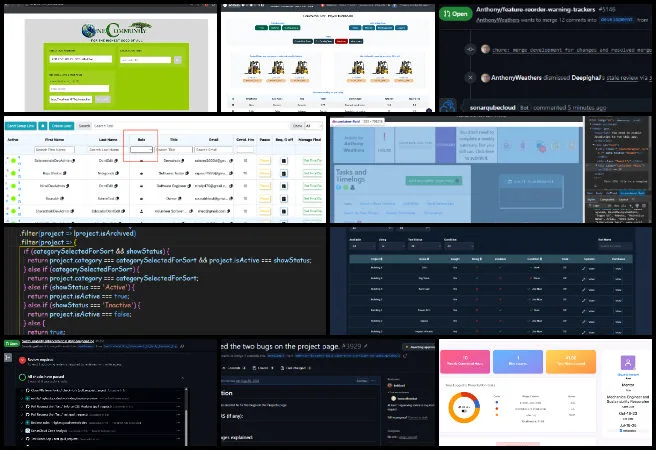
Task: Click the code line filtering !project.isArchived
Action: coord(78,233)
